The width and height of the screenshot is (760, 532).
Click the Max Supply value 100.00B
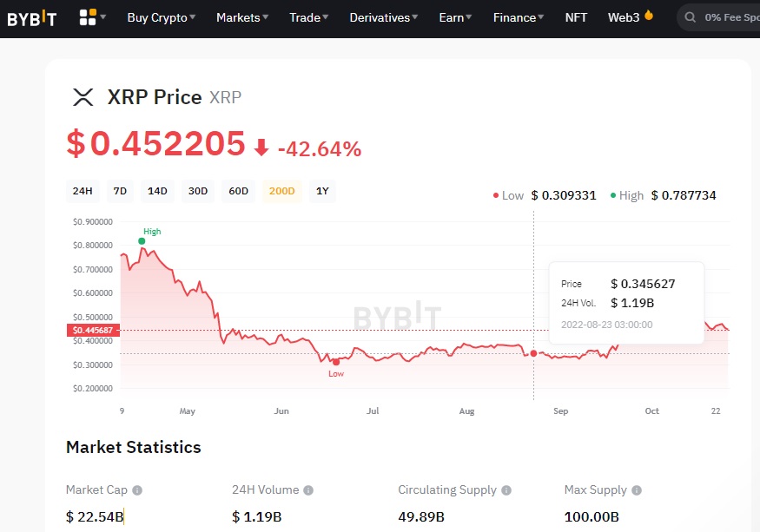(x=591, y=516)
